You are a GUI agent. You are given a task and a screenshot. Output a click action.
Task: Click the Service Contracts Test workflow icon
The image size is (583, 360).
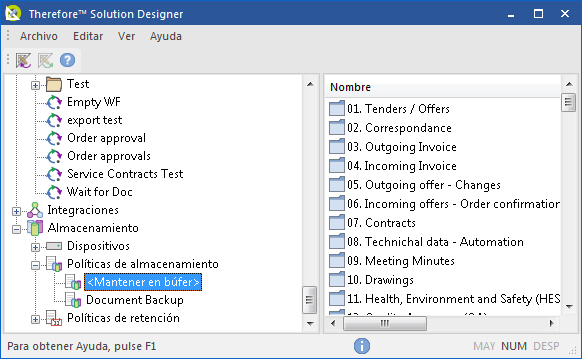(x=54, y=174)
